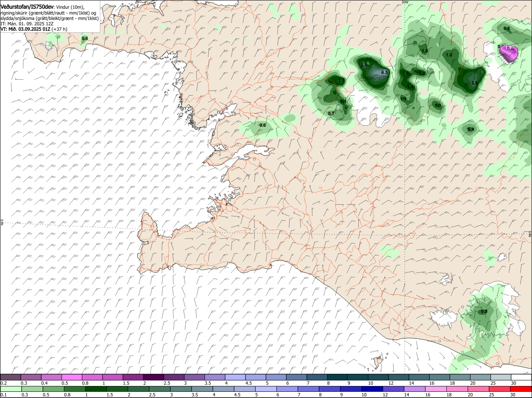This screenshot has width=532, height=398.
Task: Click the 'rigning/skúrir' legend description line
Action: pyautogui.click(x=48, y=13)
